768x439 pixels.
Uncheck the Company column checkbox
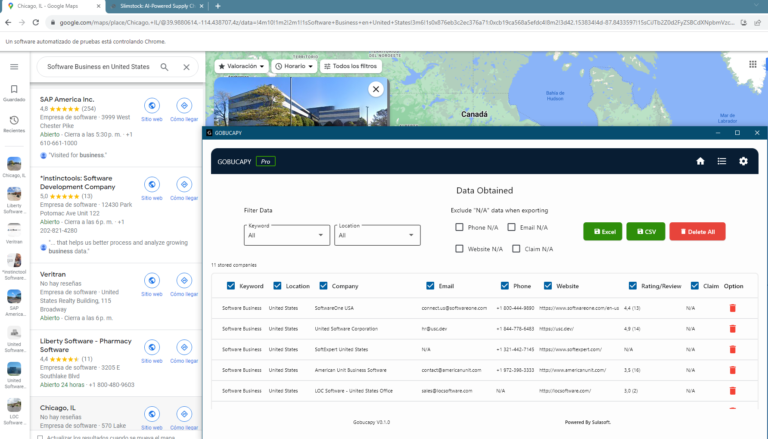(323, 286)
